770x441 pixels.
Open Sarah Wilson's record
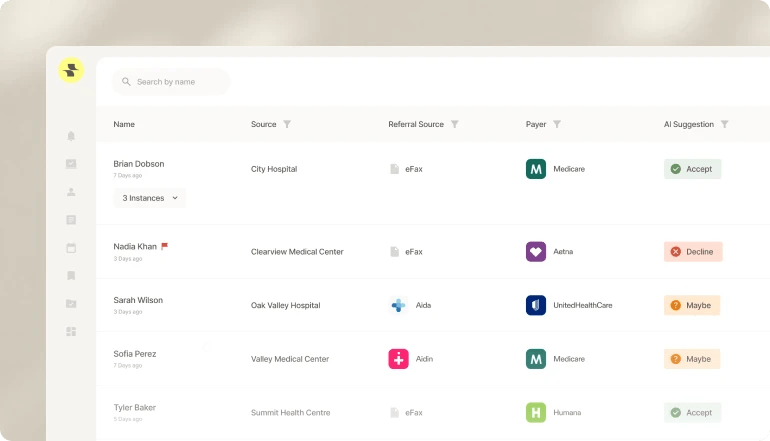(138, 300)
